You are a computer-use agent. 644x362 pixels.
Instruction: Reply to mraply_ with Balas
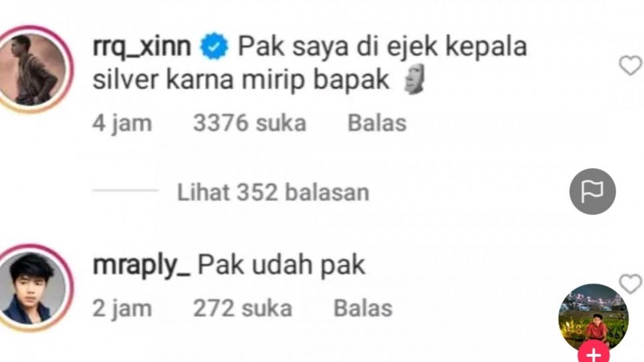[363, 308]
